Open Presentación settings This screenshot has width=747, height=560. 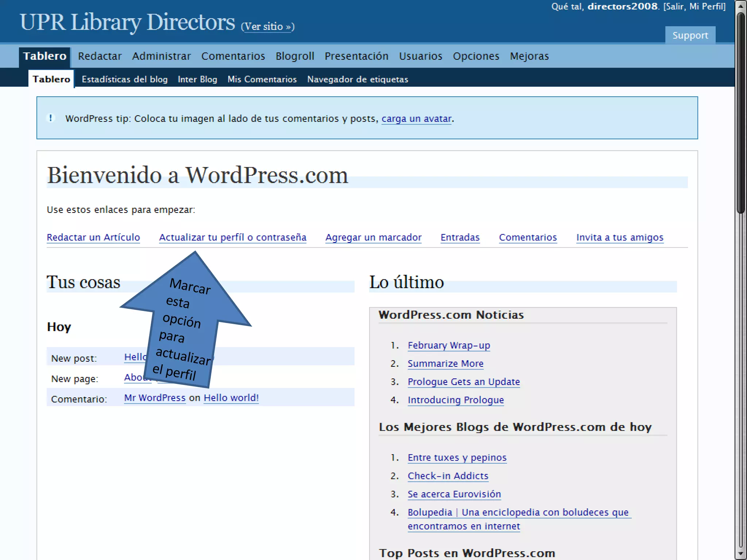pyautogui.click(x=356, y=56)
